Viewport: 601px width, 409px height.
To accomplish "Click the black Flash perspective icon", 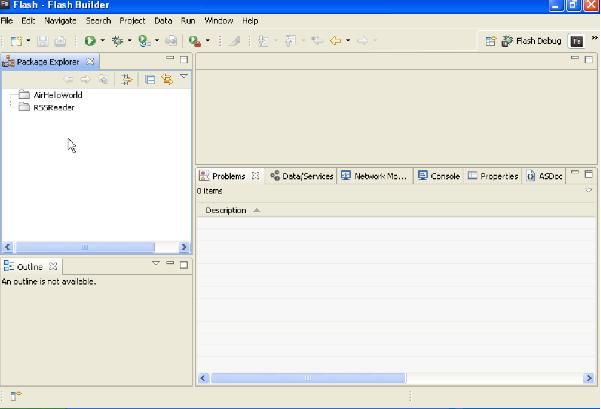I will [576, 41].
